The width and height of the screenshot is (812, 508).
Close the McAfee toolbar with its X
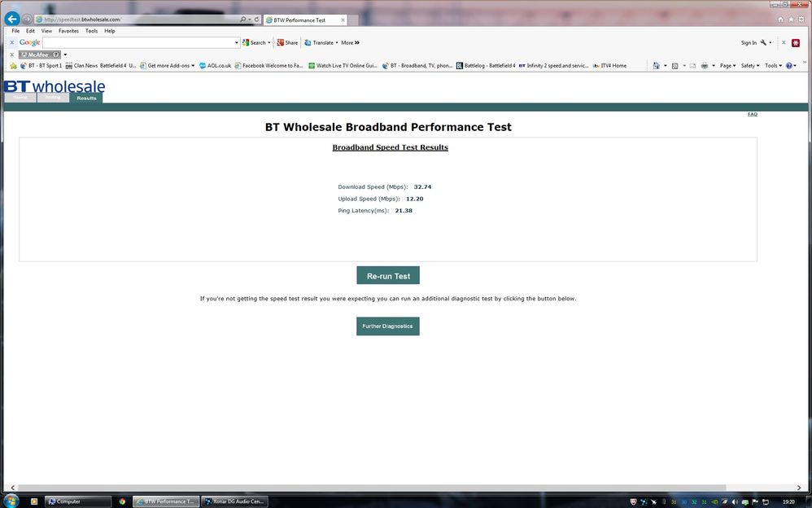pyautogui.click(x=12, y=55)
